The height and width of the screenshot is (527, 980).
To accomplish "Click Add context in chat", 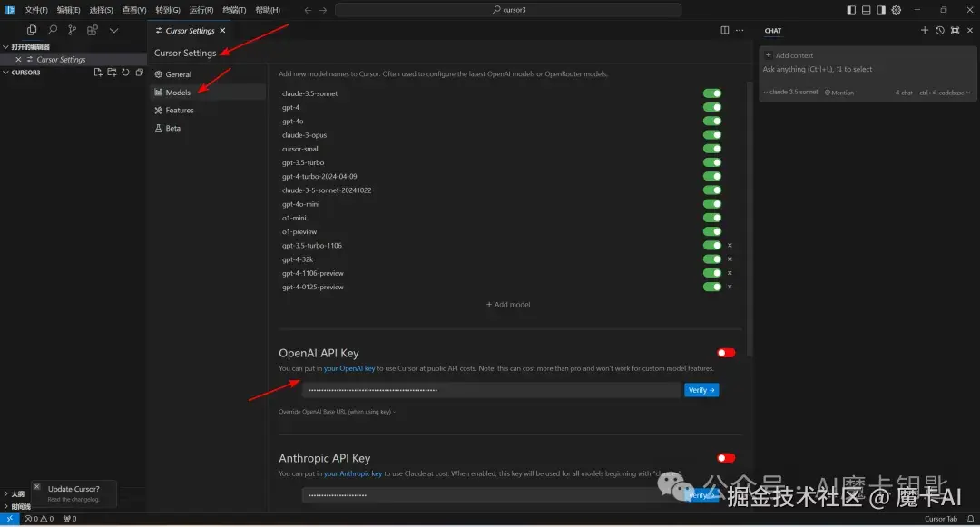I will (x=789, y=55).
